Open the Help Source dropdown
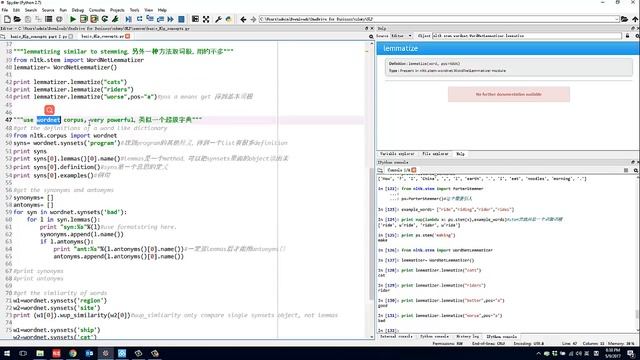The height and width of the screenshot is (360, 640). pos(402,36)
